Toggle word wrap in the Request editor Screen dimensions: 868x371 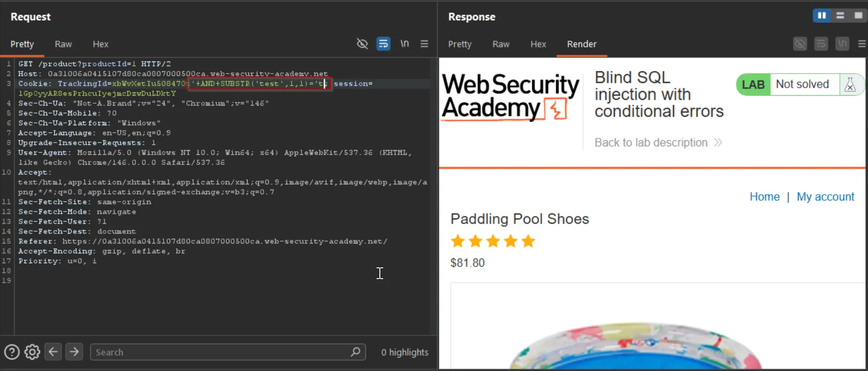pos(384,44)
